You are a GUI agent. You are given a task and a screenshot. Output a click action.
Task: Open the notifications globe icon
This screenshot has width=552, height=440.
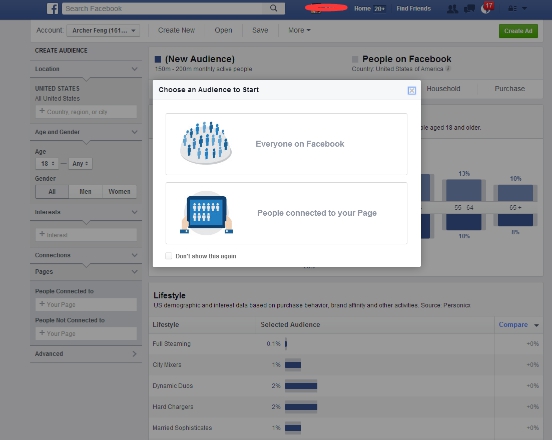[x=486, y=9]
